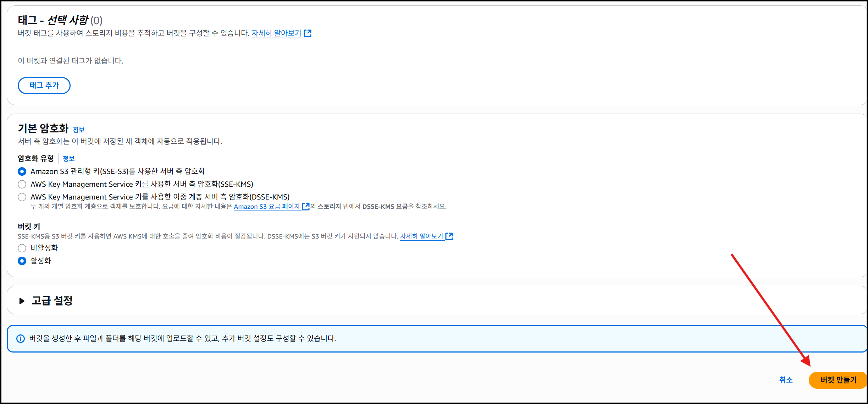Click text '이 버킷과 연결된 태그가 없습니다.'
Image resolution: width=868 pixels, height=404 pixels.
tap(71, 61)
